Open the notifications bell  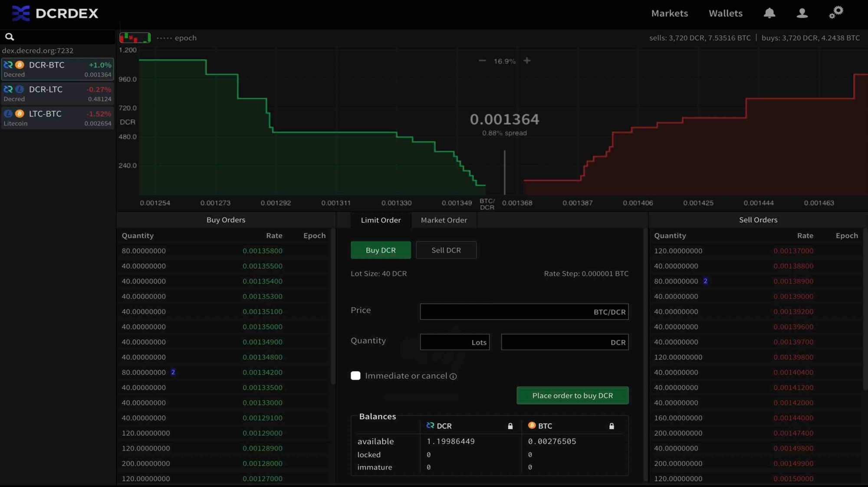(x=769, y=13)
